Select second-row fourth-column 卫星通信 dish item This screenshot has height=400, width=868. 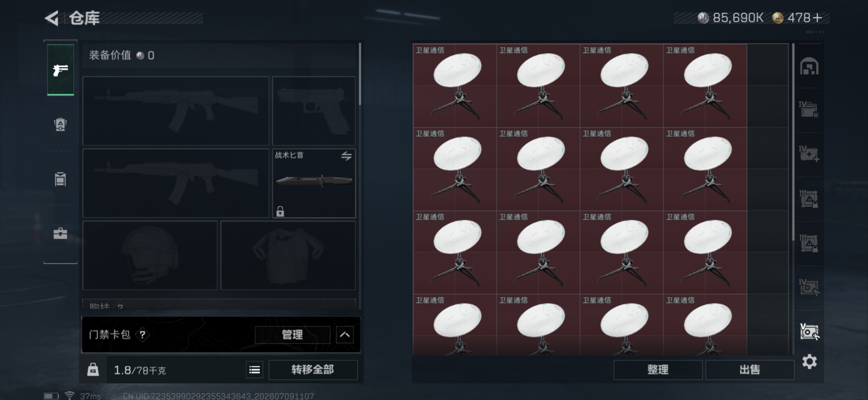coord(705,169)
